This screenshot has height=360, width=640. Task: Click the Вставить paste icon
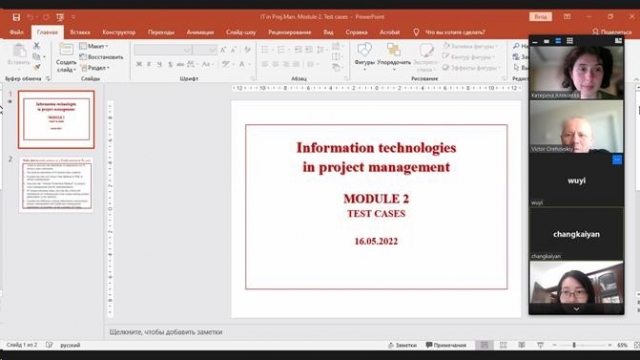click(x=19, y=51)
